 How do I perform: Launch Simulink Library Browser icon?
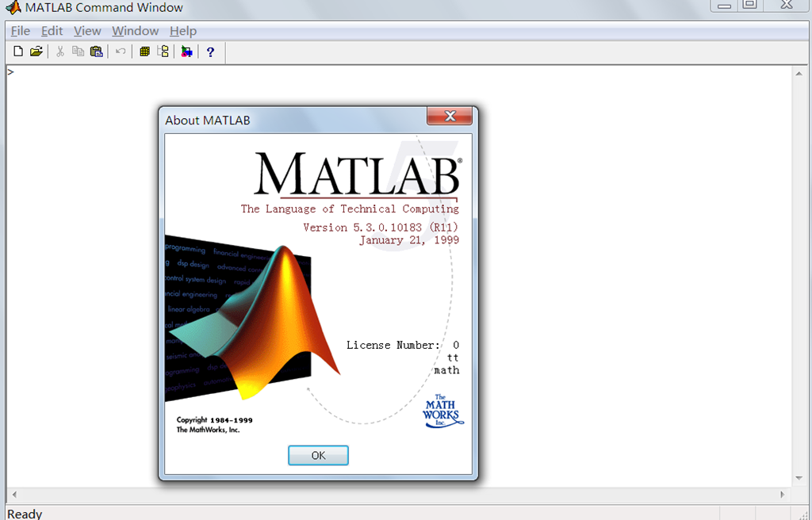pyautogui.click(x=186, y=52)
